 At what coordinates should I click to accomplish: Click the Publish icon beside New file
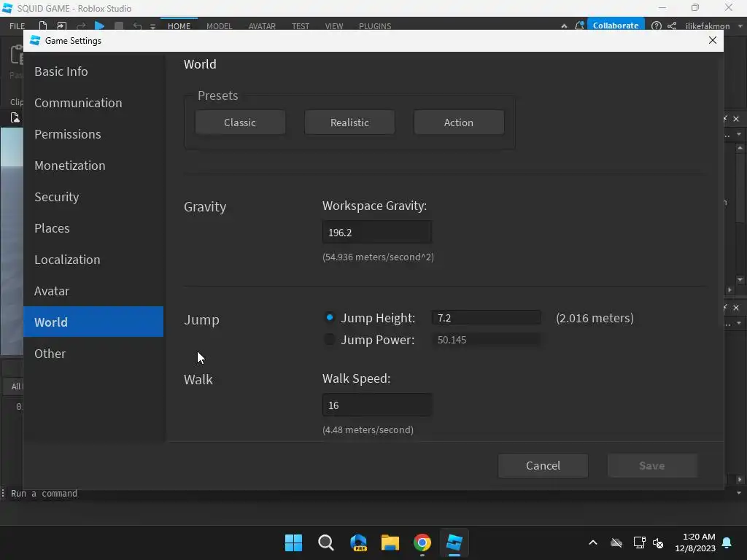(61, 26)
